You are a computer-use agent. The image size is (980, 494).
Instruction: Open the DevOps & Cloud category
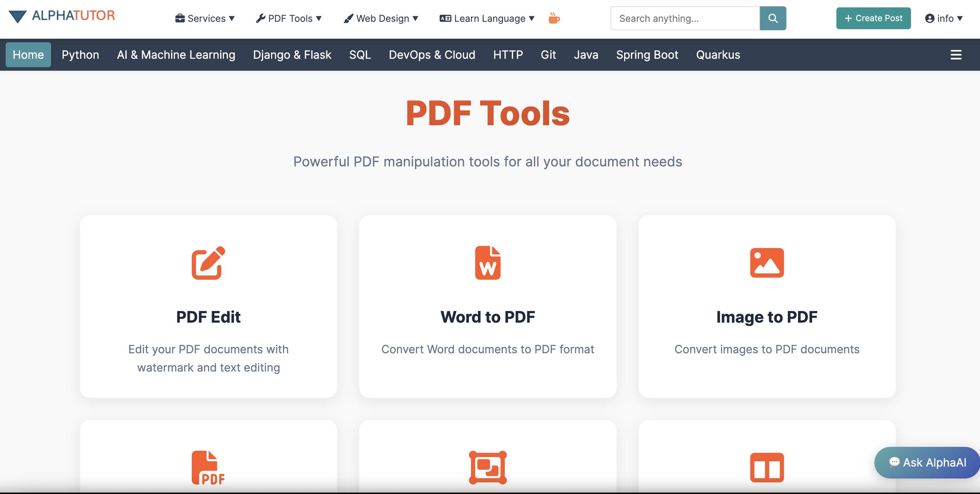pyautogui.click(x=432, y=55)
